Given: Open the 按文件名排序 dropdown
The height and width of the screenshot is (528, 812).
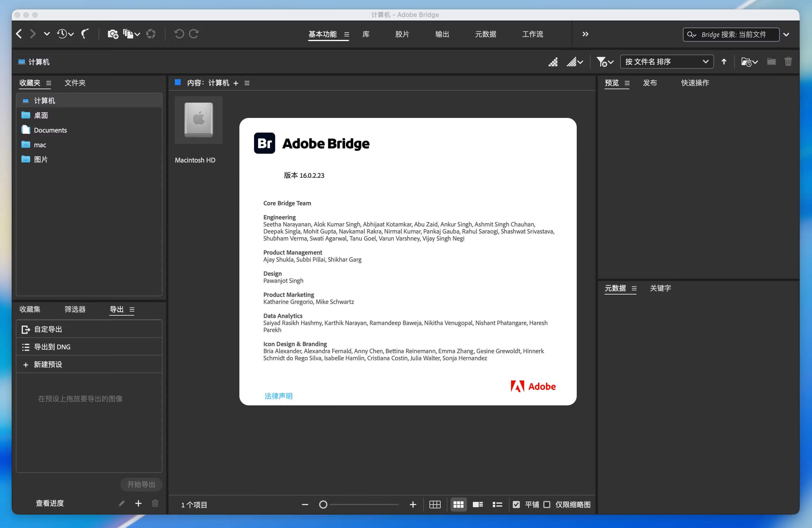Looking at the screenshot, I should point(666,62).
